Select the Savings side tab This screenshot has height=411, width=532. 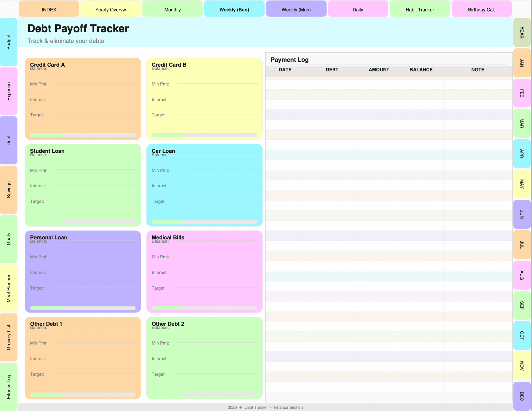[x=9, y=190]
